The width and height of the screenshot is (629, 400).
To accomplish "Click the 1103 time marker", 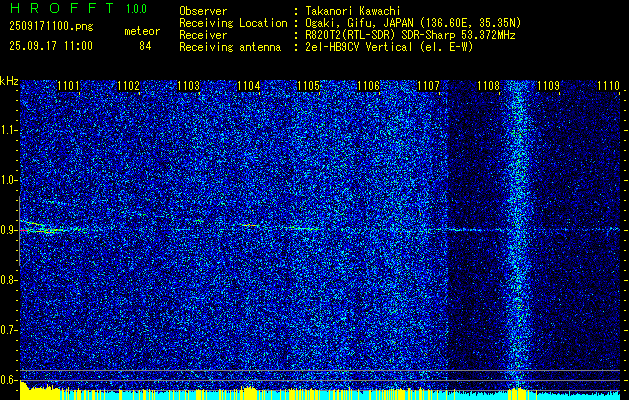I will [x=189, y=86].
